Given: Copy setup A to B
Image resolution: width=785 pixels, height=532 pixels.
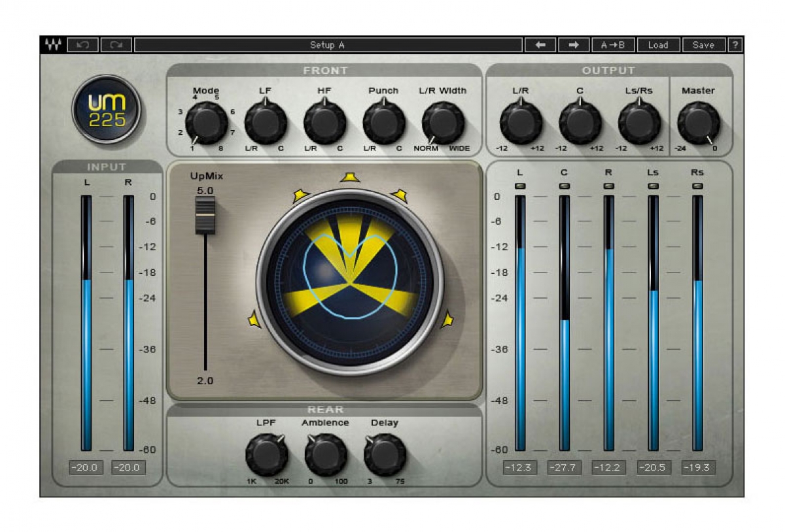Looking at the screenshot, I should coord(613,45).
